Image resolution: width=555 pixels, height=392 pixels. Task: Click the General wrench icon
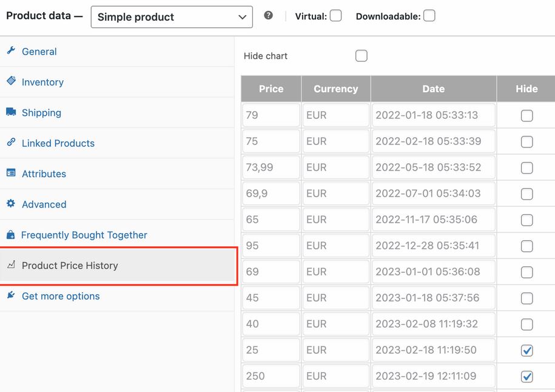point(11,50)
